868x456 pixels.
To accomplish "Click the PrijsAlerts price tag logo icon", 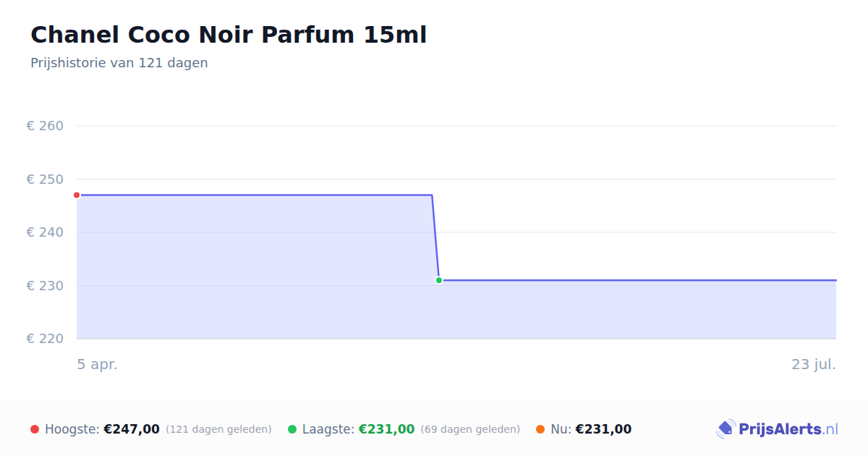I will 726,429.
